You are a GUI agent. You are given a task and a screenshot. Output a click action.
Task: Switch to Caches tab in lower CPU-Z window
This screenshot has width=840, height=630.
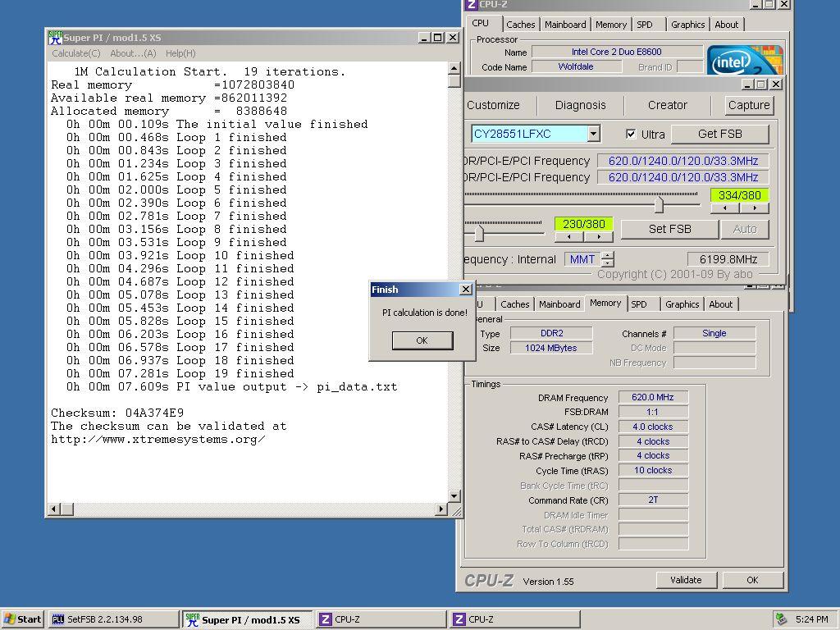pos(515,304)
